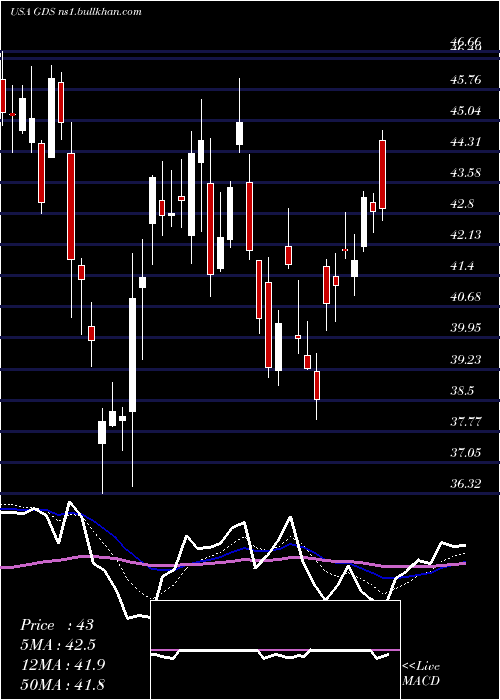
Task: Click the 37.05 price axis label
Action: 466,453
